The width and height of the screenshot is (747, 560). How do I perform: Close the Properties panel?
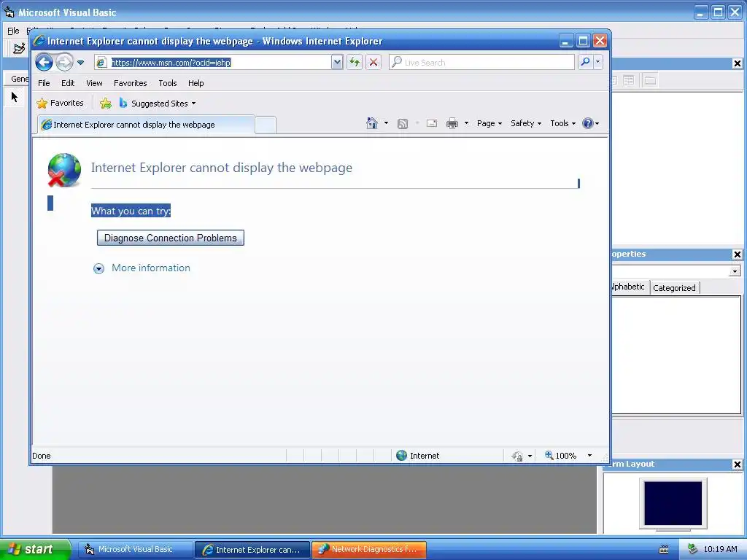[x=737, y=254]
